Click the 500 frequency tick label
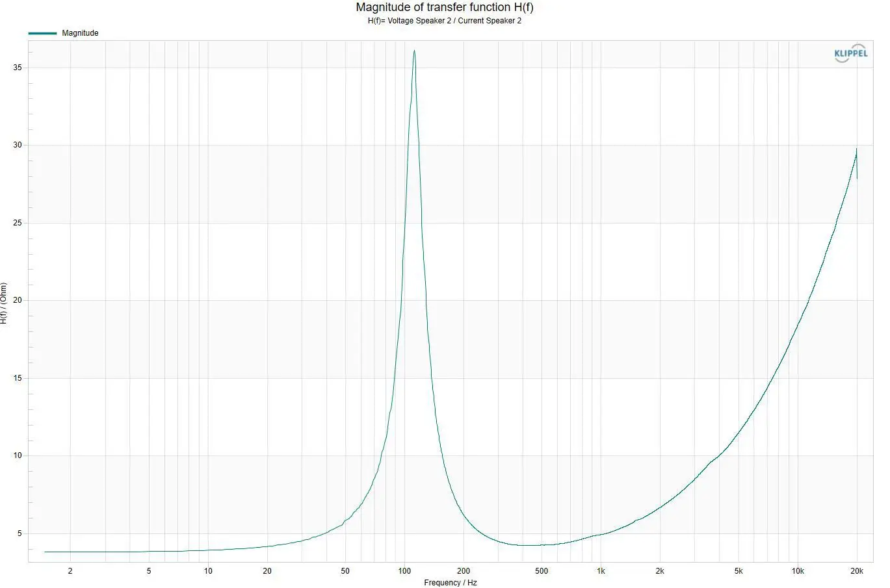 [542, 571]
